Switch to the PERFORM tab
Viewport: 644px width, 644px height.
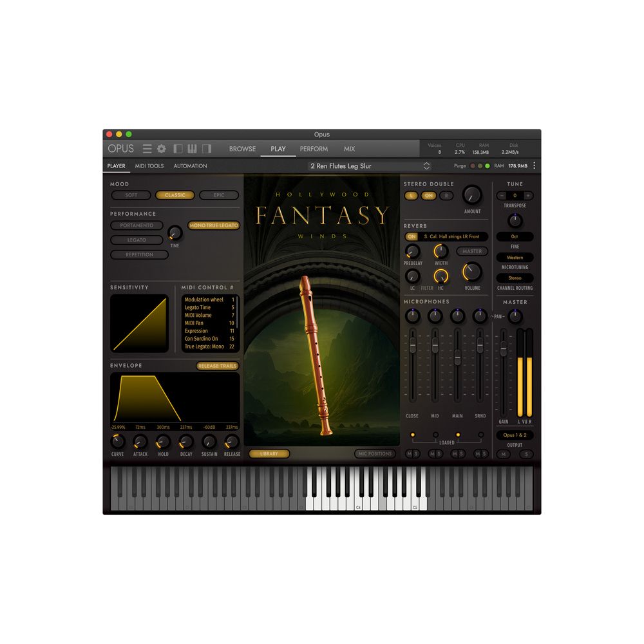[314, 149]
